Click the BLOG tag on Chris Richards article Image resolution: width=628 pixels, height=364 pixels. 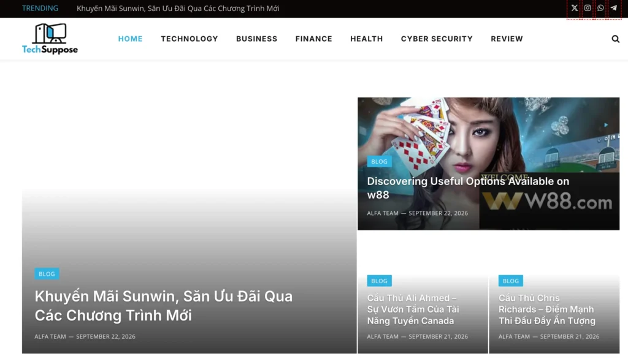point(511,281)
